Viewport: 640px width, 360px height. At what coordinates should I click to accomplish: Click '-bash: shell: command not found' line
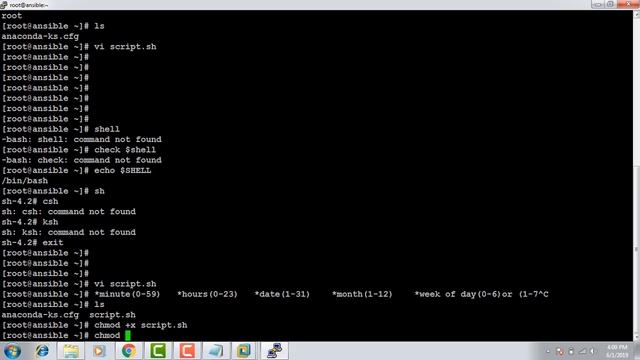click(82, 140)
